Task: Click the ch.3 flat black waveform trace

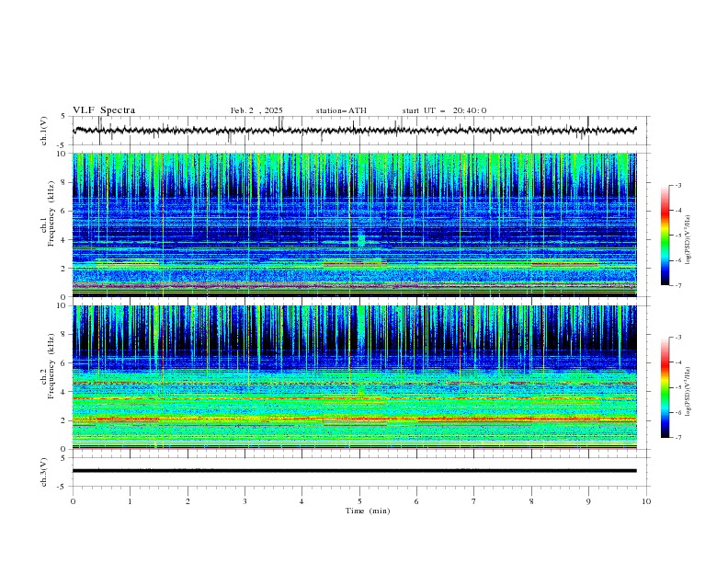Action: click(x=354, y=471)
